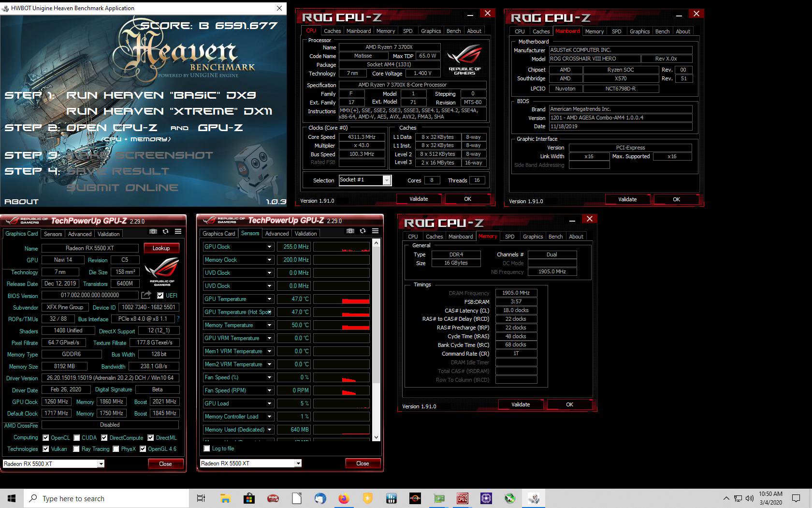Viewport: 812px width, 508px height.
Task: Click the volume speaker tray icon
Action: point(750,498)
